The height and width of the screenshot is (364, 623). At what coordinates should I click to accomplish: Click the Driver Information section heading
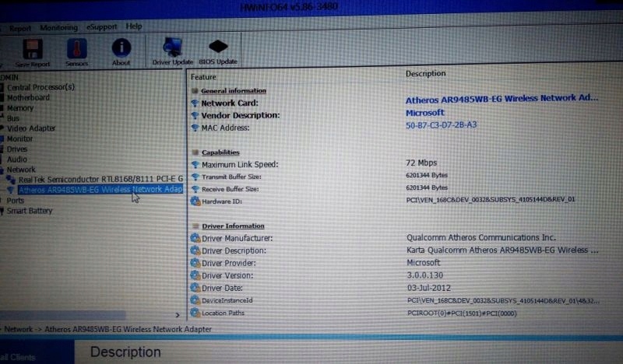(233, 226)
